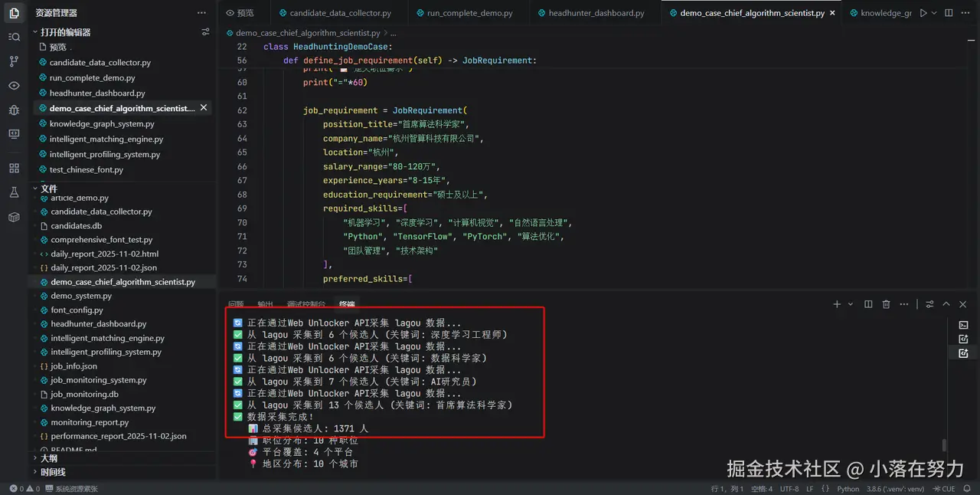980x495 pixels.
Task: Open daily_report_2025-11-02.html in file tree
Action: tap(105, 254)
